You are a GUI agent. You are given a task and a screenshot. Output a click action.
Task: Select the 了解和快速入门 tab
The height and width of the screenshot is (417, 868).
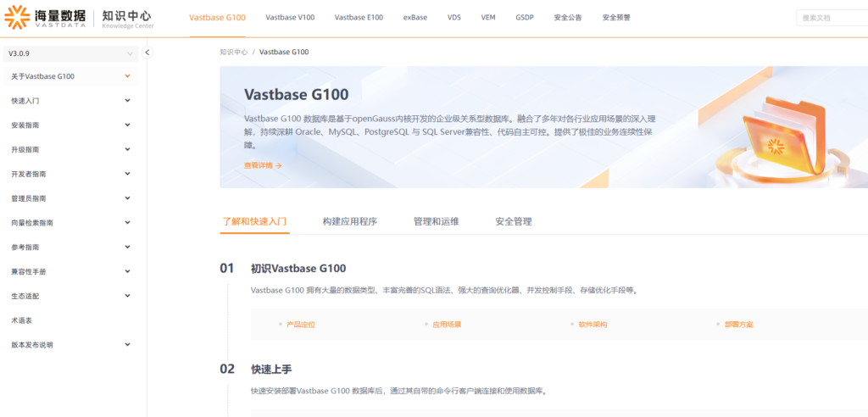(x=254, y=221)
